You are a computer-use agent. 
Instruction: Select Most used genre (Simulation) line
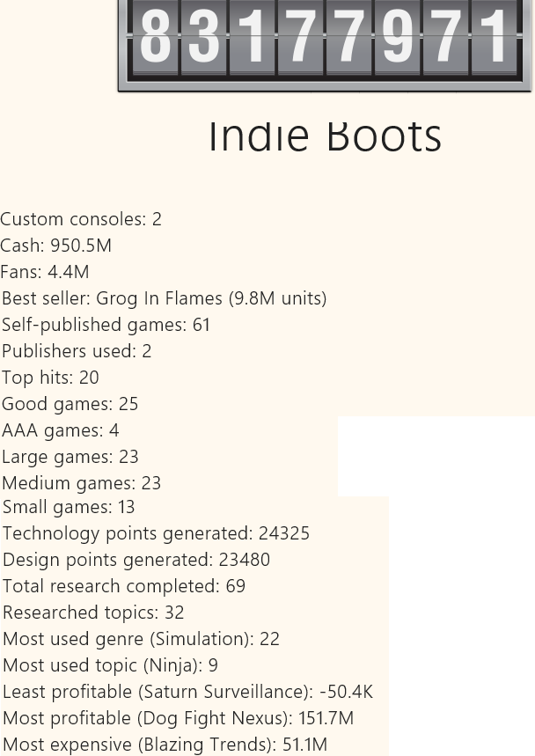pyautogui.click(x=141, y=639)
